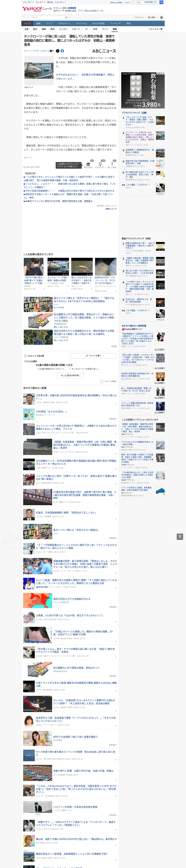Click 記事に関する報告 report icon link
Screen dimensions: 186x868
[x=32, y=167]
